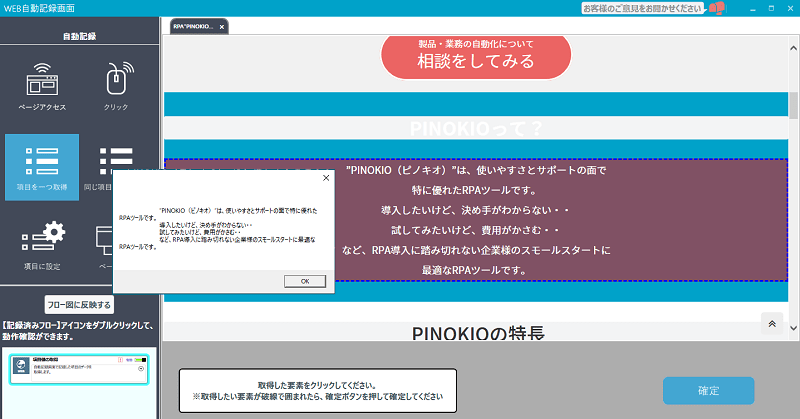Click the 確定 confirm button
This screenshot has width=800, height=419.
coord(708,391)
